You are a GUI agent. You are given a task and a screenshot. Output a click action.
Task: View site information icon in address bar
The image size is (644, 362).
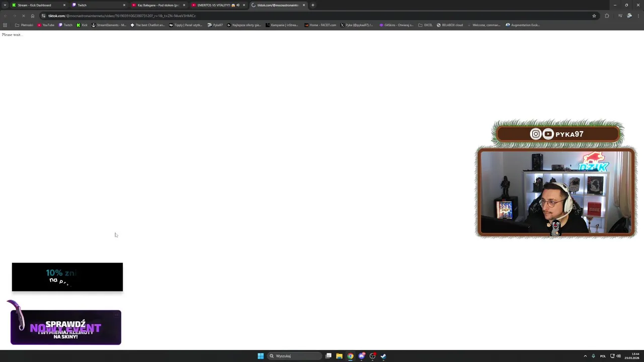[x=44, y=16]
